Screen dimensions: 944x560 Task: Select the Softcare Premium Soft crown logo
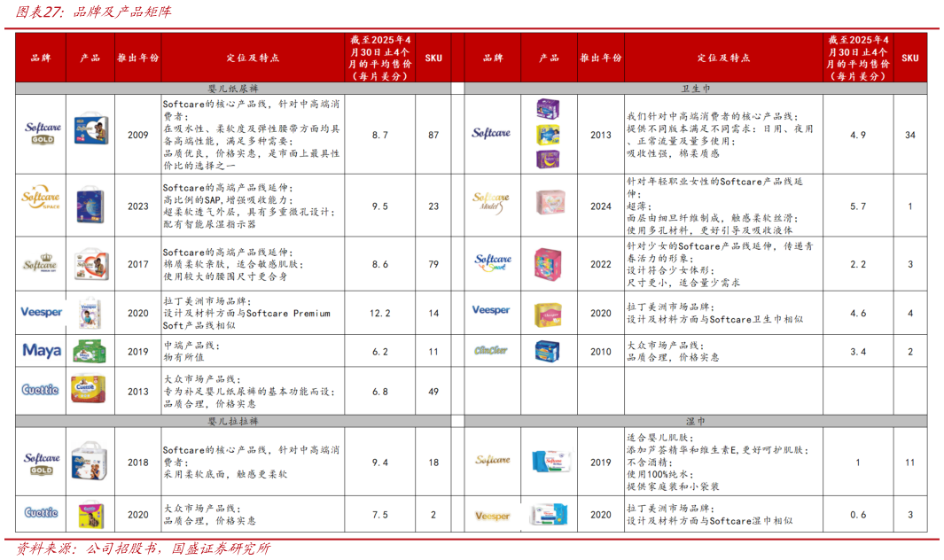pos(40,261)
